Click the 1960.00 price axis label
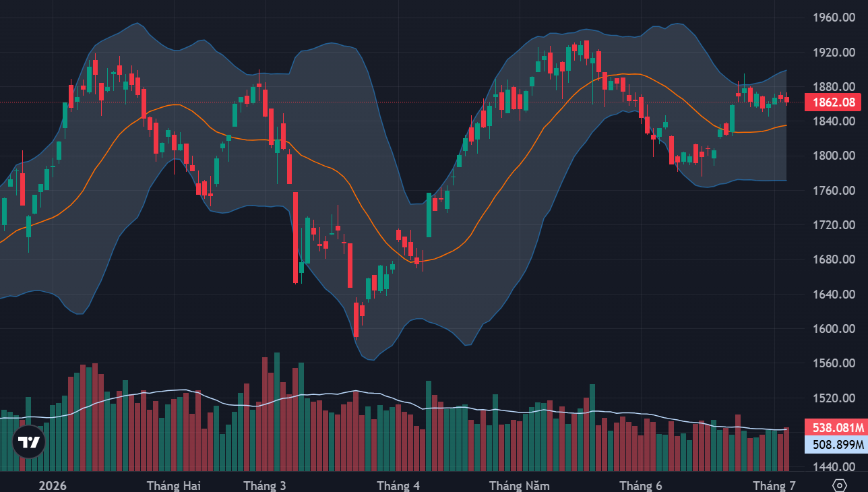The width and height of the screenshot is (868, 492). point(830,17)
